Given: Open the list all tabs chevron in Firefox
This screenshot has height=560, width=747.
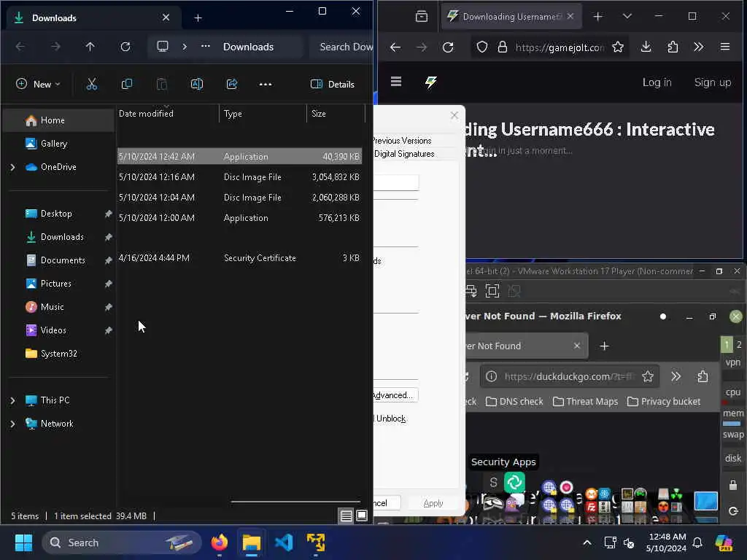Looking at the screenshot, I should point(627,17).
